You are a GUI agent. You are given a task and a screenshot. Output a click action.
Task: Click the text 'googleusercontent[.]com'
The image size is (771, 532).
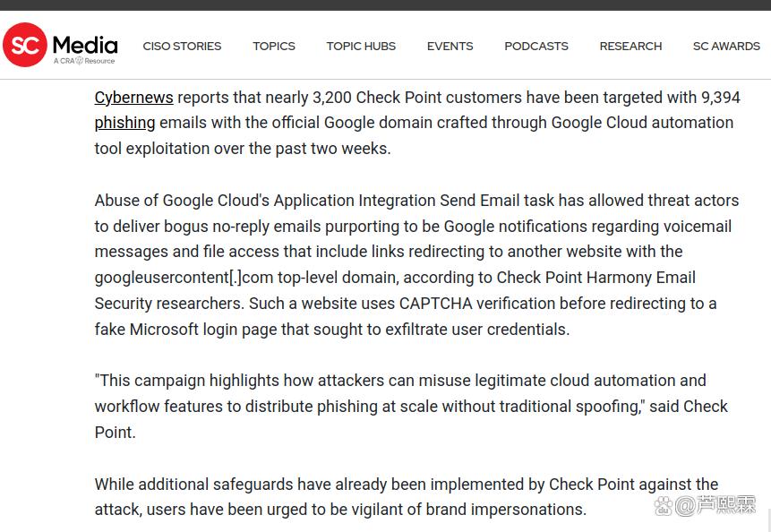tap(184, 278)
